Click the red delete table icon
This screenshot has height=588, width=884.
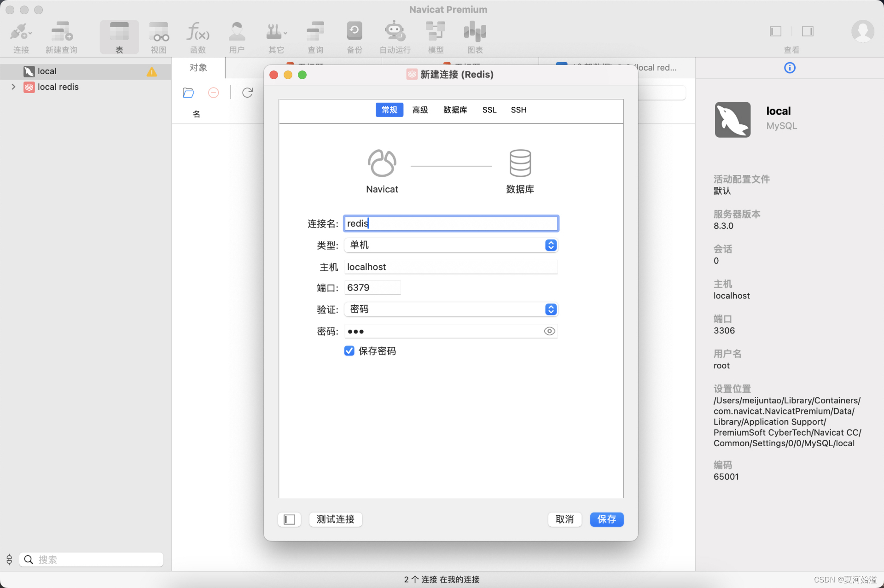pyautogui.click(x=214, y=93)
